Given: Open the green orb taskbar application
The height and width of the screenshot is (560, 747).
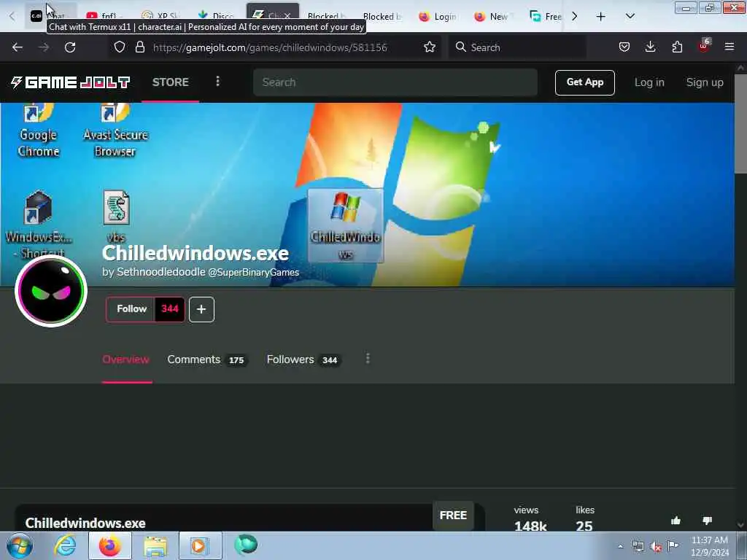Looking at the screenshot, I should 246,545.
